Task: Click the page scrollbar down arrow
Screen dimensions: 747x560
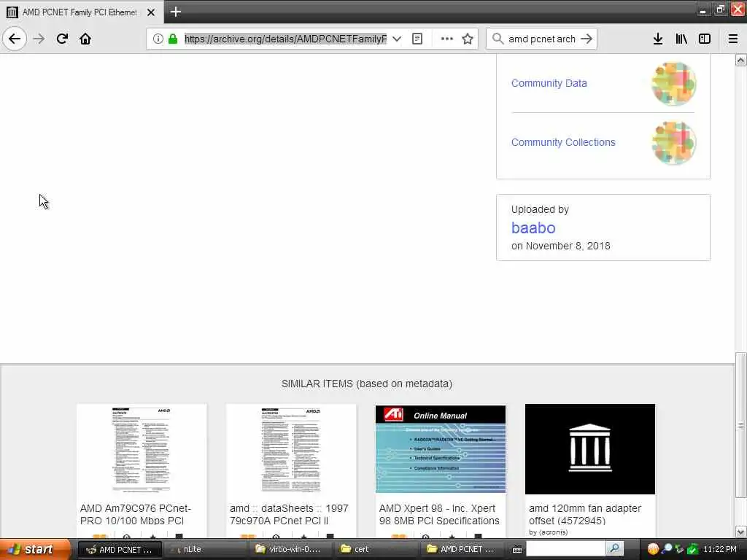Action: [741, 532]
